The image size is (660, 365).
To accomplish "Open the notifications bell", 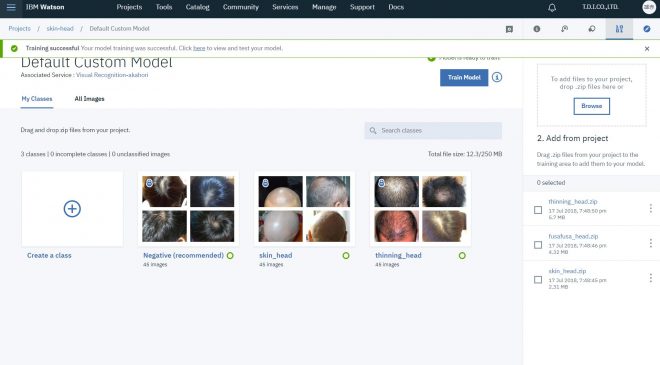I will (552, 8).
